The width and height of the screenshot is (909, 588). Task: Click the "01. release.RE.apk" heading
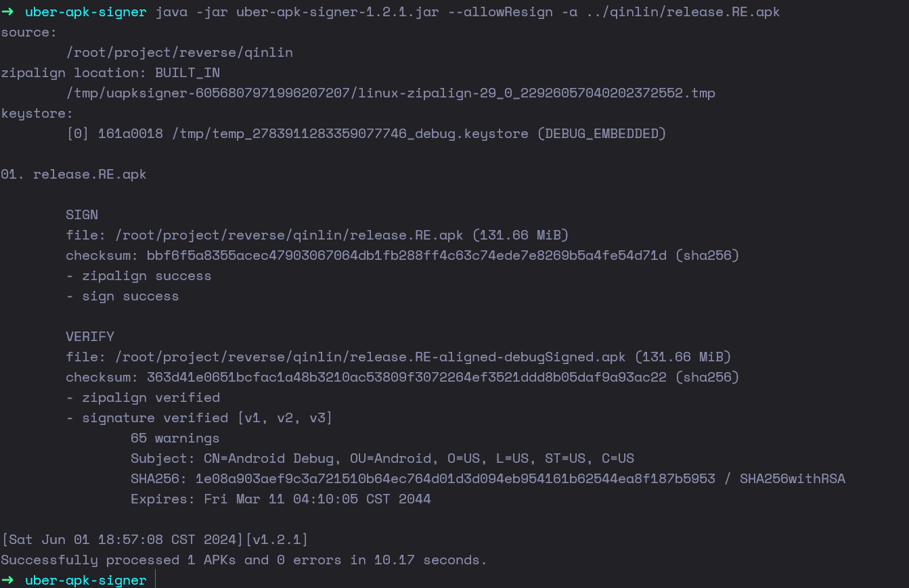(73, 174)
